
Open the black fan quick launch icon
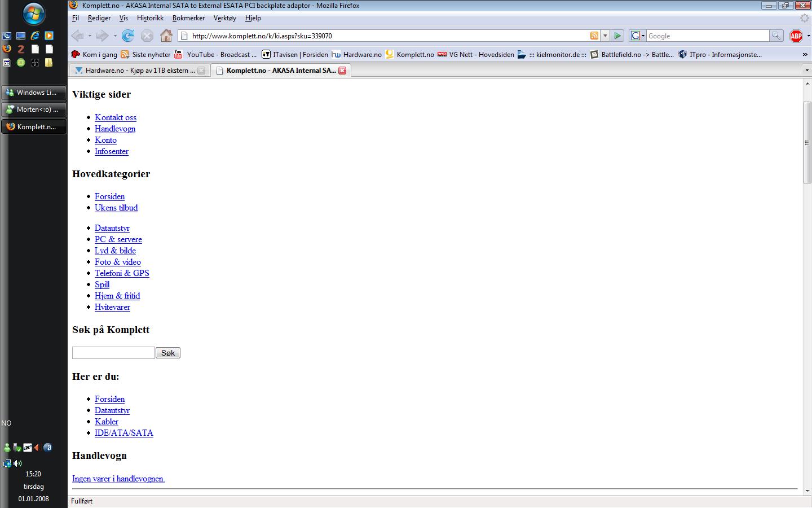(35, 63)
